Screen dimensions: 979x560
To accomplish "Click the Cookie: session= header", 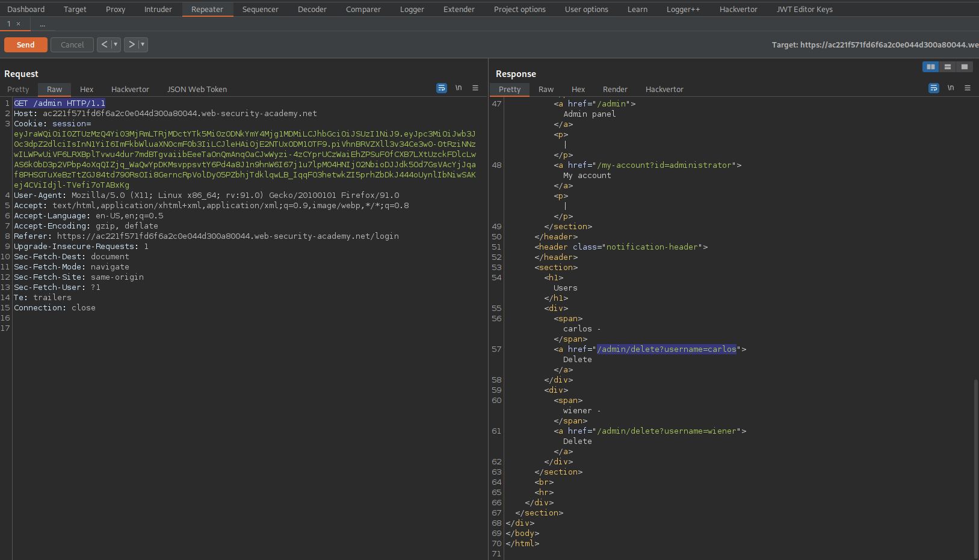I will 52,124.
